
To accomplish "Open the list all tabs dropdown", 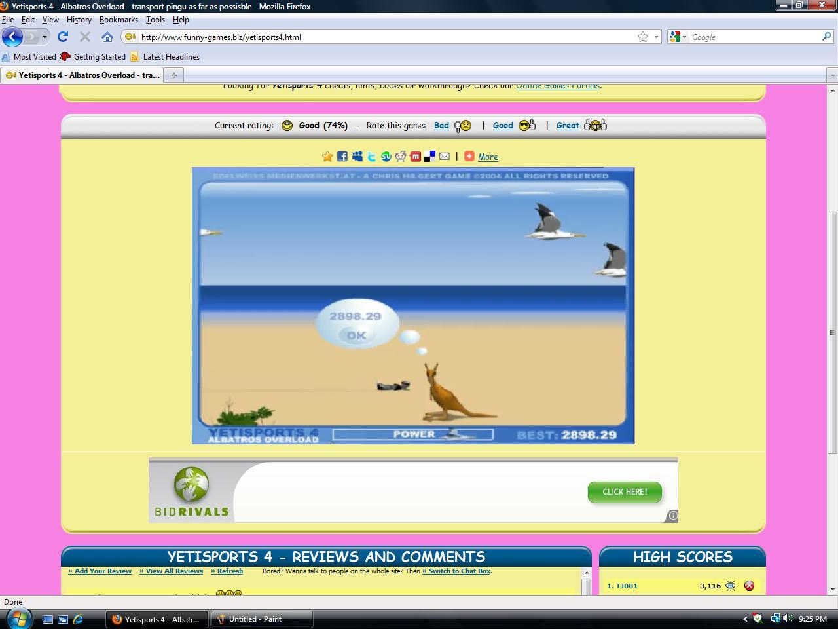I will click(x=832, y=75).
